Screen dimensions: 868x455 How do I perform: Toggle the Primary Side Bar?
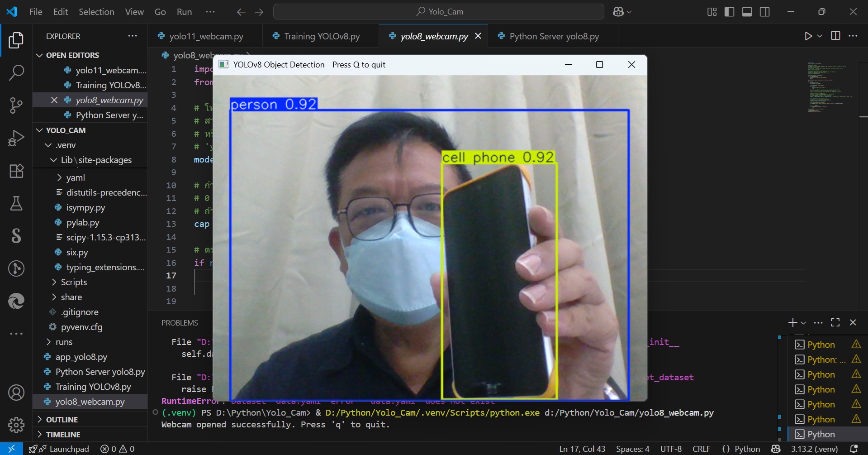tap(729, 12)
